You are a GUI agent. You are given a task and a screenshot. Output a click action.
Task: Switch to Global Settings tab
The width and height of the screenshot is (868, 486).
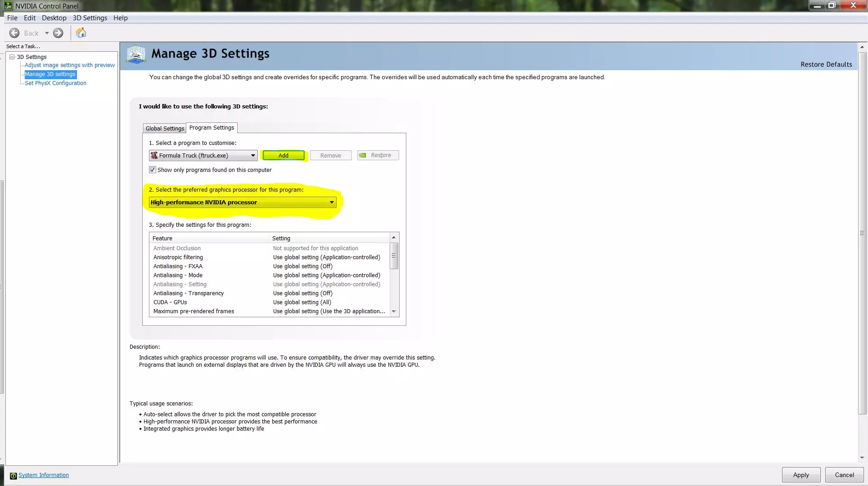(x=165, y=128)
